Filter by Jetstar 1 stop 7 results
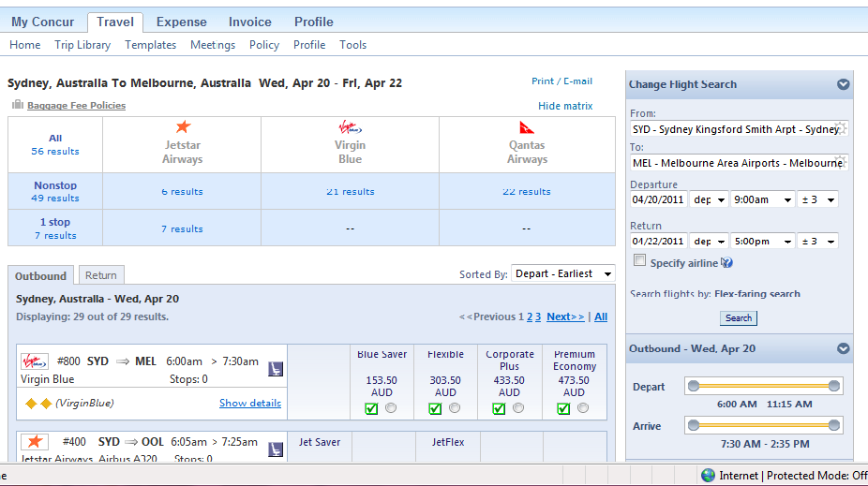Image resolution: width=868 pixels, height=486 pixels. click(x=182, y=228)
